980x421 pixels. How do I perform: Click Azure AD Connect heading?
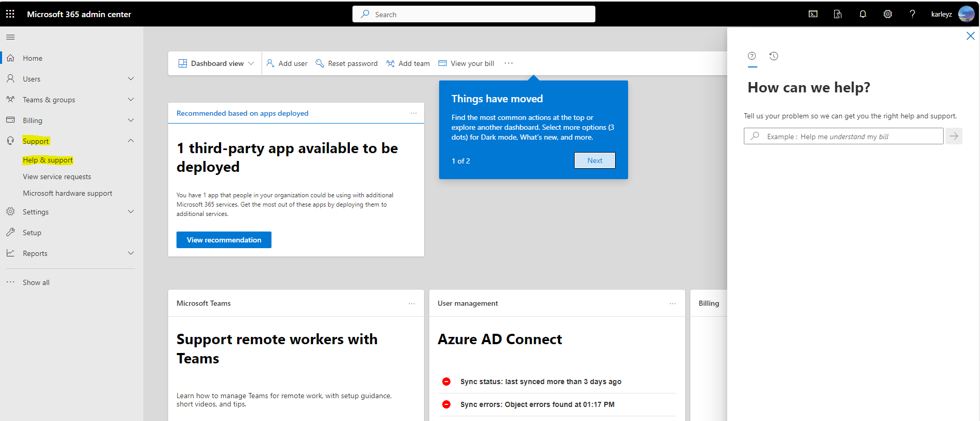[500, 339]
